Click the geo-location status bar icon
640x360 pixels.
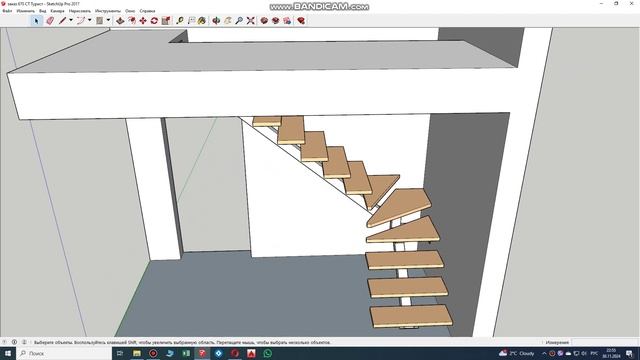click(x=4, y=342)
